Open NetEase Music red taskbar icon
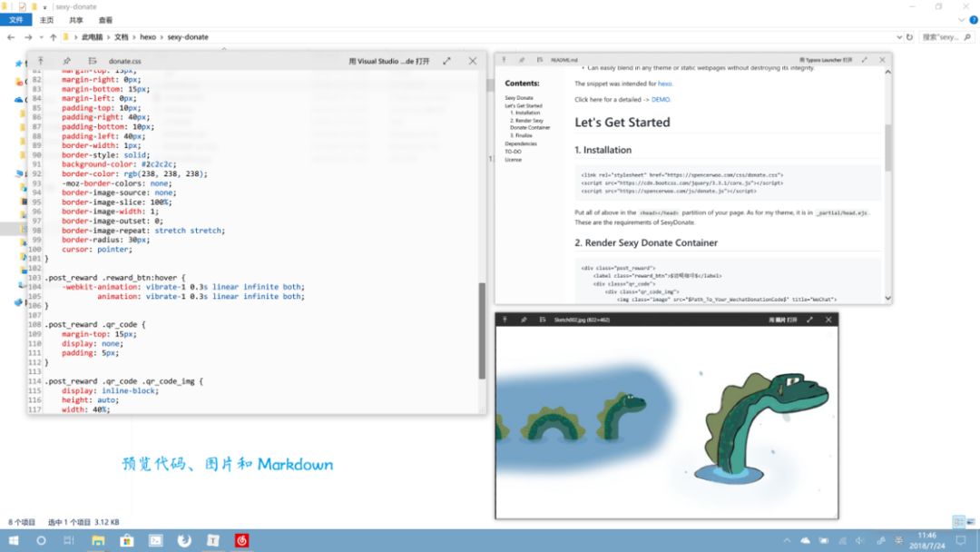Viewport: 980px width, 552px height. (242, 541)
